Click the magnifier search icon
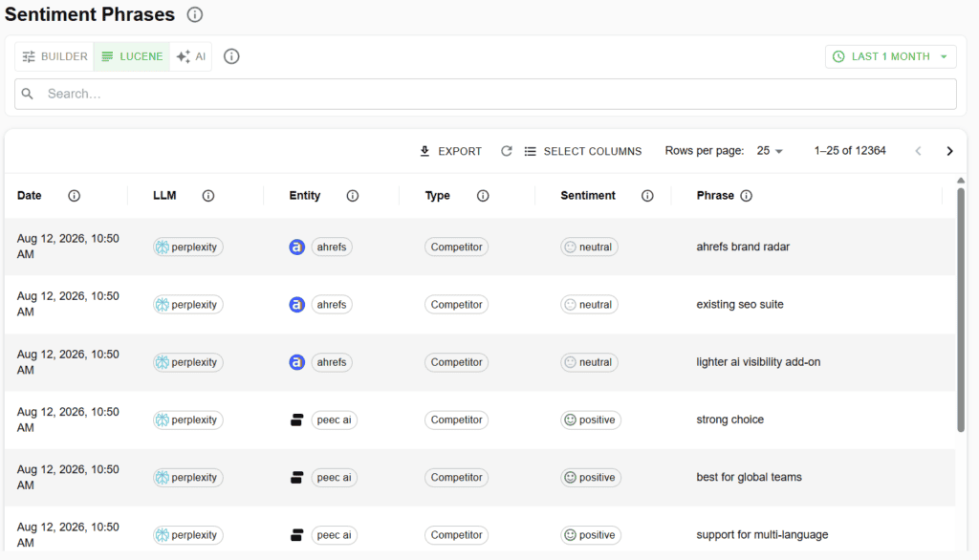The width and height of the screenshot is (979, 560). click(28, 94)
